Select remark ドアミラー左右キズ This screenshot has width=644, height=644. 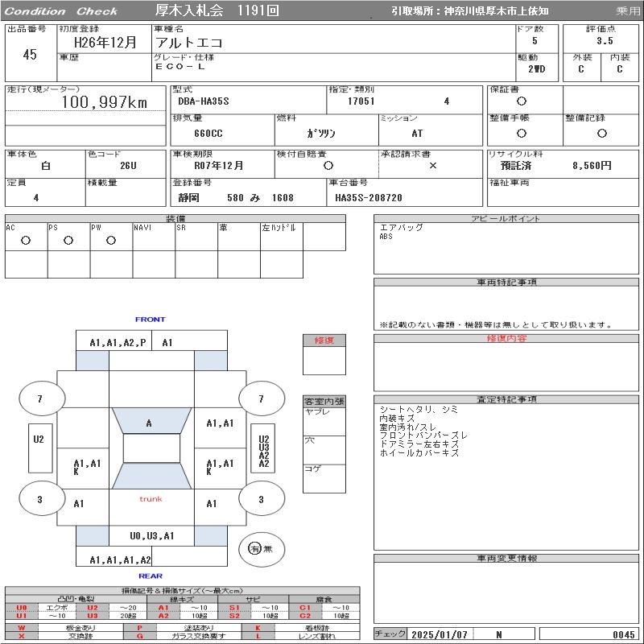tap(419, 444)
